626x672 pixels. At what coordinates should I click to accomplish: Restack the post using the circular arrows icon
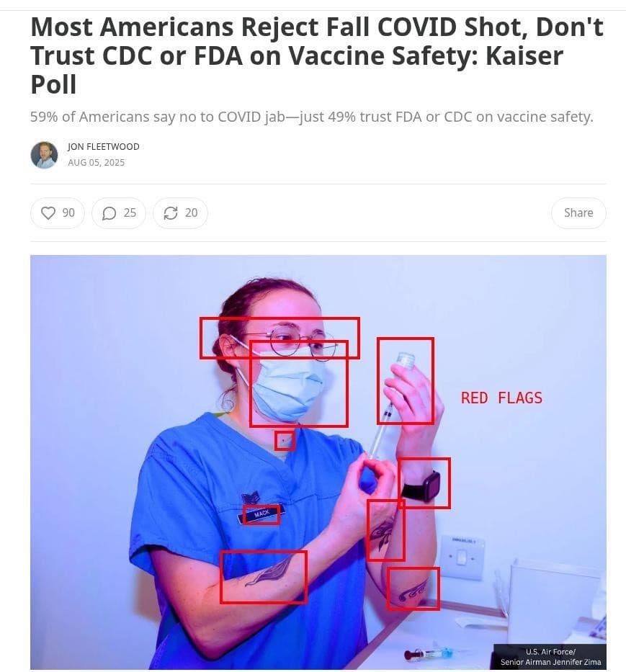point(171,213)
